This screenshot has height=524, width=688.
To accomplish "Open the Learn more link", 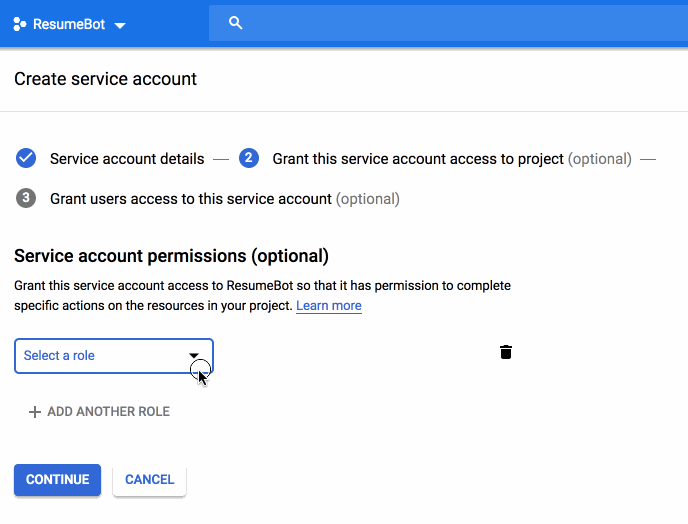I will click(329, 306).
